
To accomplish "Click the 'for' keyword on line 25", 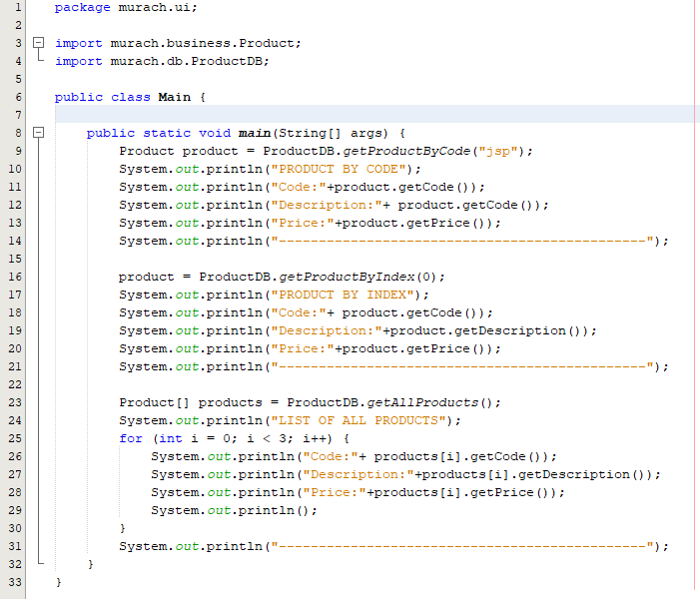I will (131, 438).
